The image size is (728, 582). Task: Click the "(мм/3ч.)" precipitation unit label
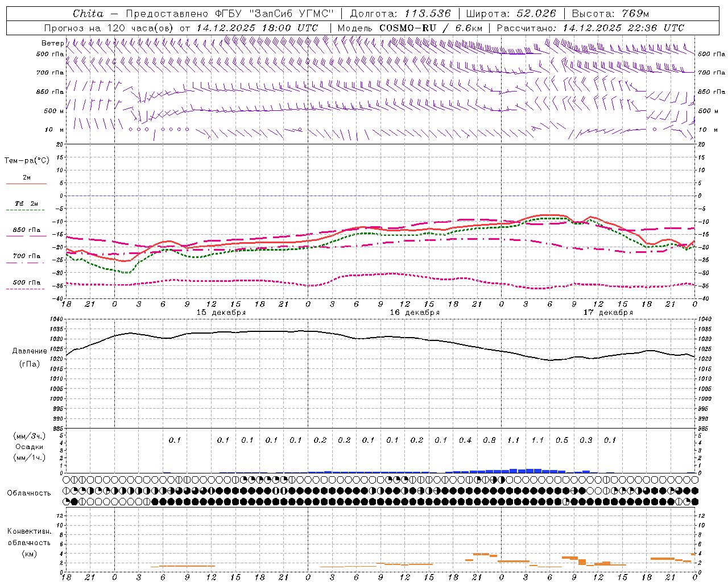[x=30, y=436]
